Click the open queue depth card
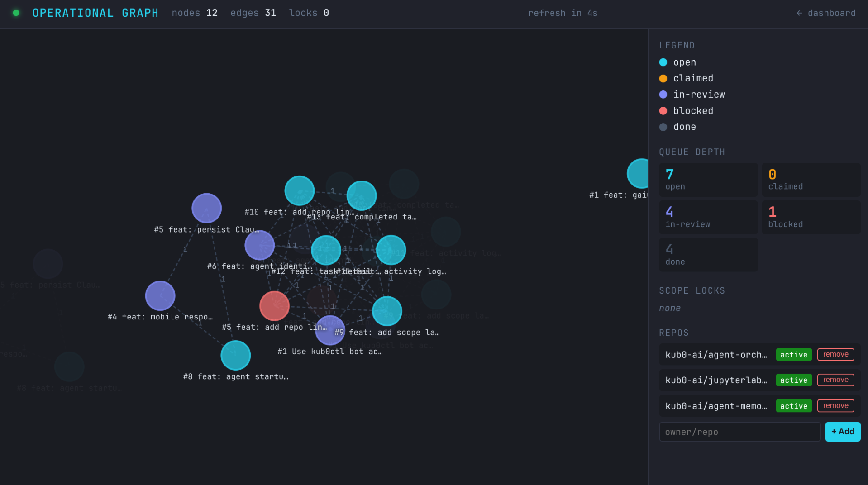 tap(708, 180)
